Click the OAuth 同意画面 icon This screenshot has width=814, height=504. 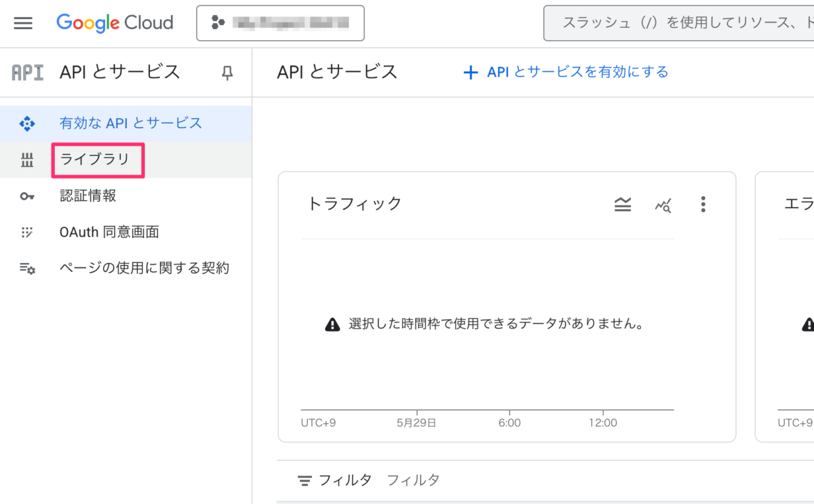(27, 231)
